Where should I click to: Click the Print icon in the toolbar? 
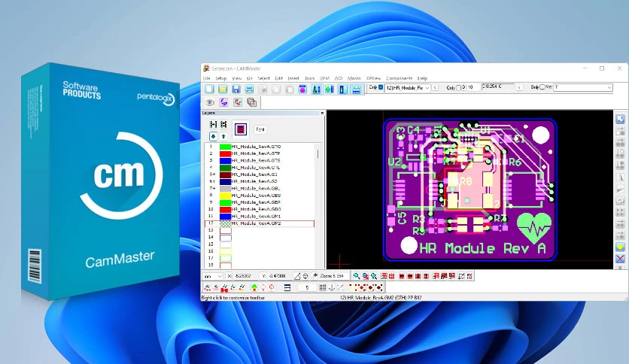249,89
